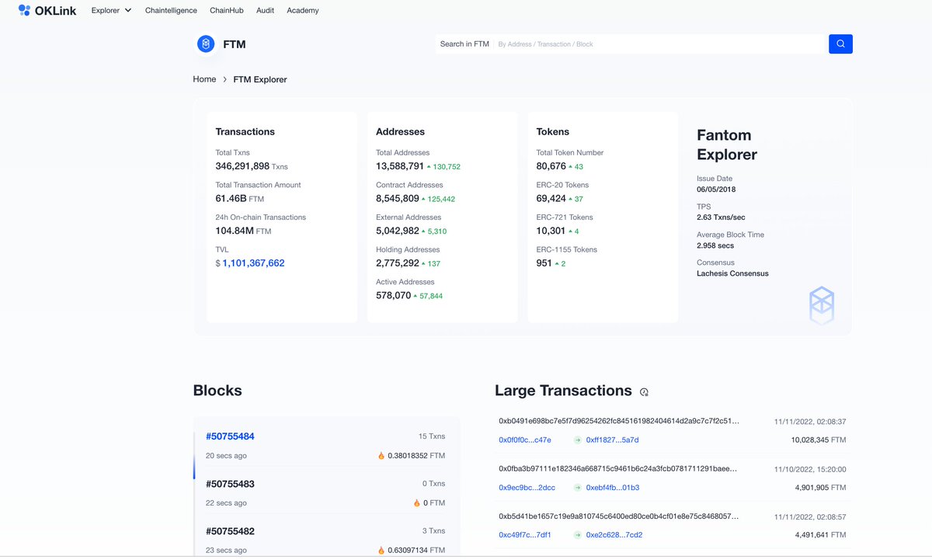The height and width of the screenshot is (560, 932).
Task: Open the OKLink logo home link
Action: tap(47, 10)
